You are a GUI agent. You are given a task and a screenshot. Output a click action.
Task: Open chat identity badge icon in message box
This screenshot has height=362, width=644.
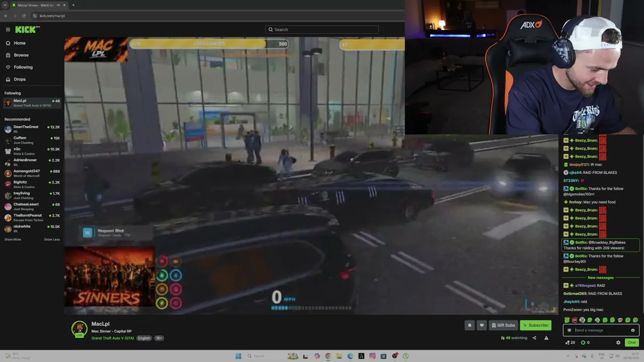click(569, 330)
